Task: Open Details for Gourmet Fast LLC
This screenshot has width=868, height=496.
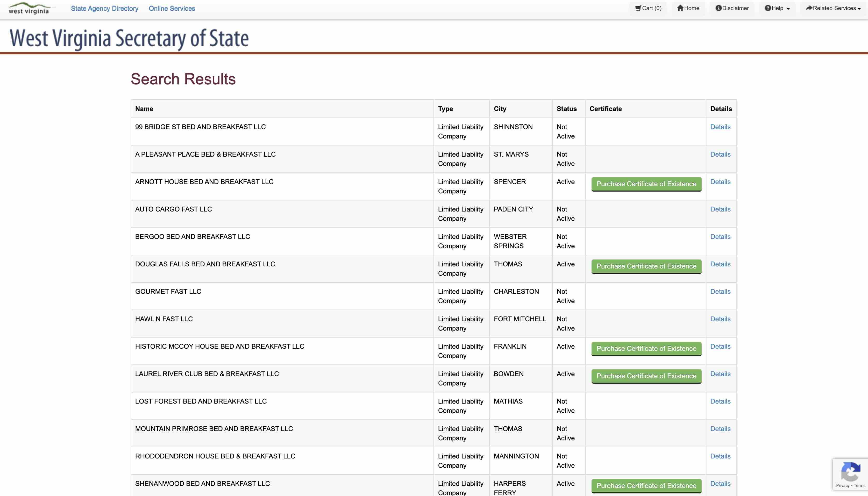Action: [720, 291]
